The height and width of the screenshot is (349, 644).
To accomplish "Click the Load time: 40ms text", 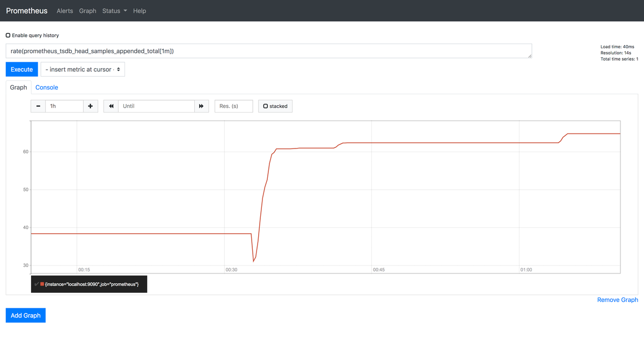I will point(617,47).
